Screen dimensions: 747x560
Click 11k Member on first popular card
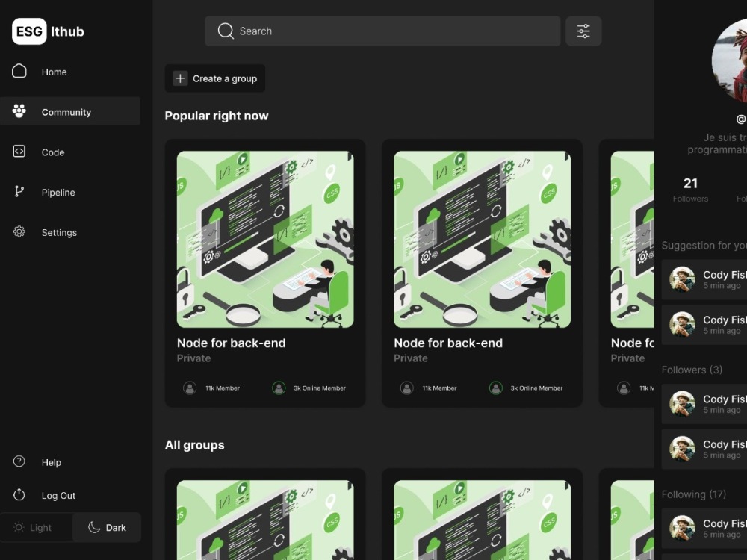(x=223, y=388)
